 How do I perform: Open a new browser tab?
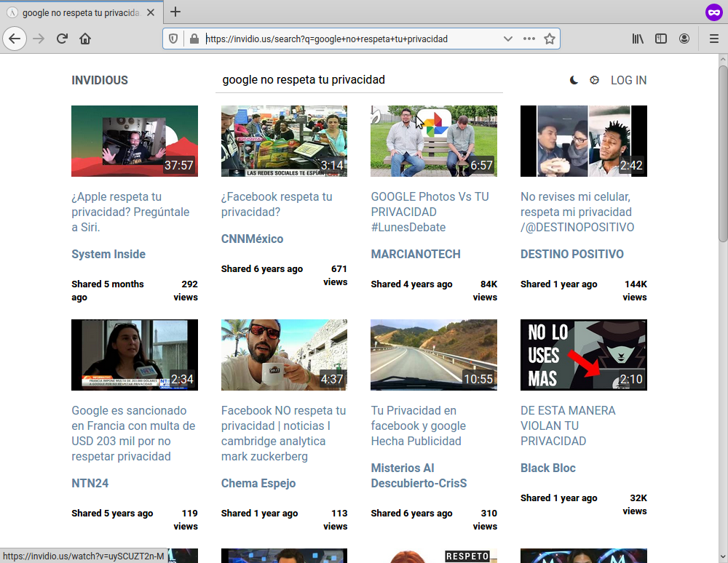175,12
